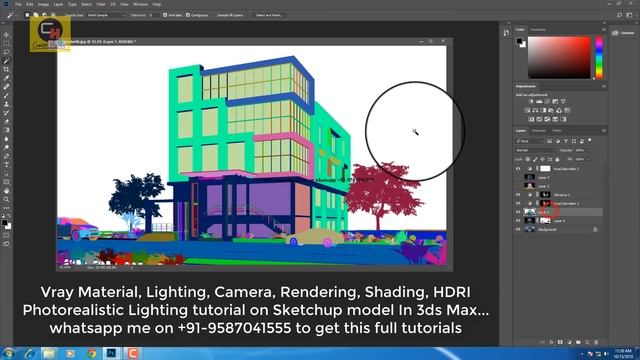This screenshot has height=360, width=640.
Task: Open the File menu
Action: (x=18, y=4)
